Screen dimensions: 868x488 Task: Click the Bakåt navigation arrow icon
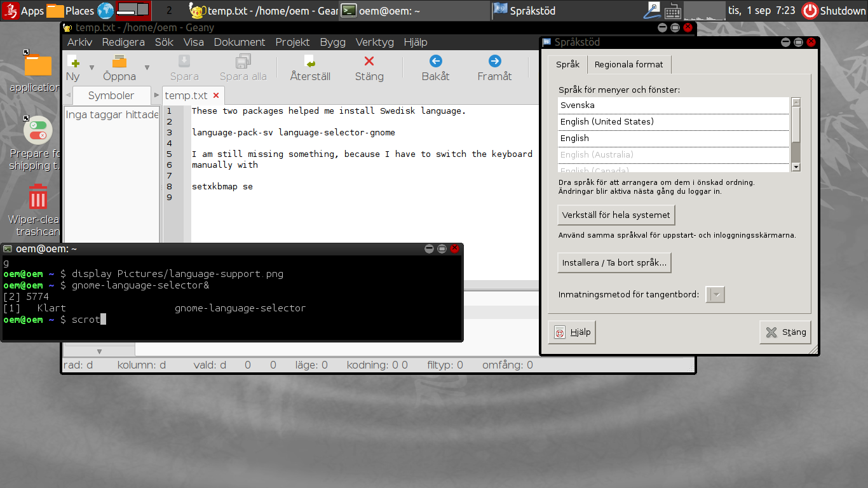[x=435, y=62]
